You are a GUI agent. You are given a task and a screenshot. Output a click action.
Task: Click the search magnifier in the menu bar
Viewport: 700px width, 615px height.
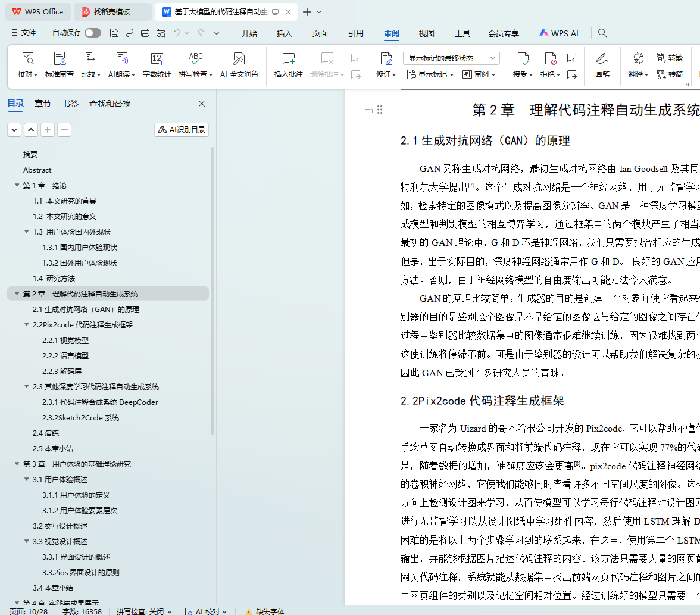602,33
